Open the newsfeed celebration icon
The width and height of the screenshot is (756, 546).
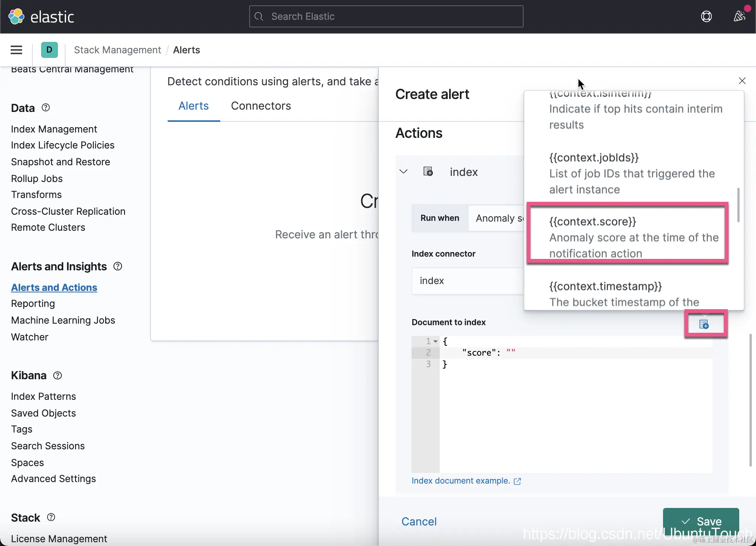[x=739, y=16]
